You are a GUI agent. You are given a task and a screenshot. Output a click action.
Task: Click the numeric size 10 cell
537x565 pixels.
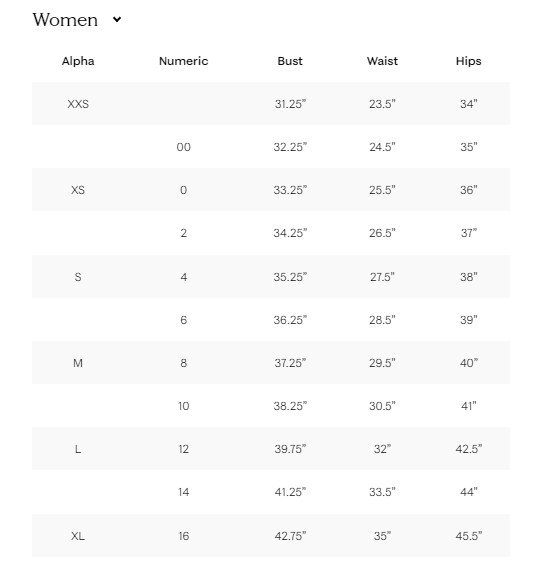pyautogui.click(x=183, y=406)
